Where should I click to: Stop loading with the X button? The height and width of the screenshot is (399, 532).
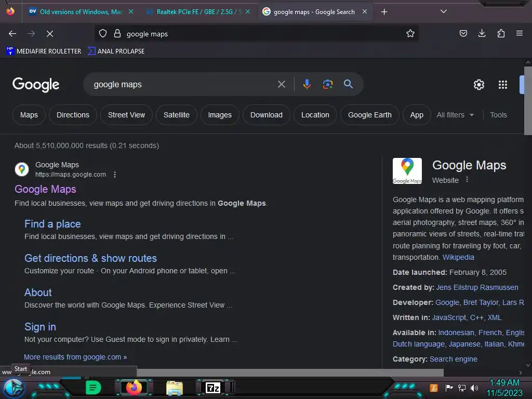(50, 34)
